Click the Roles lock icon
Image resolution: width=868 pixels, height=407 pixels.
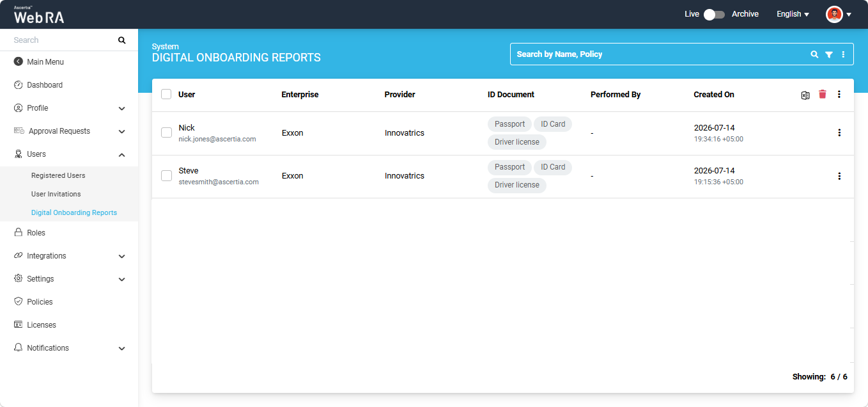point(19,233)
